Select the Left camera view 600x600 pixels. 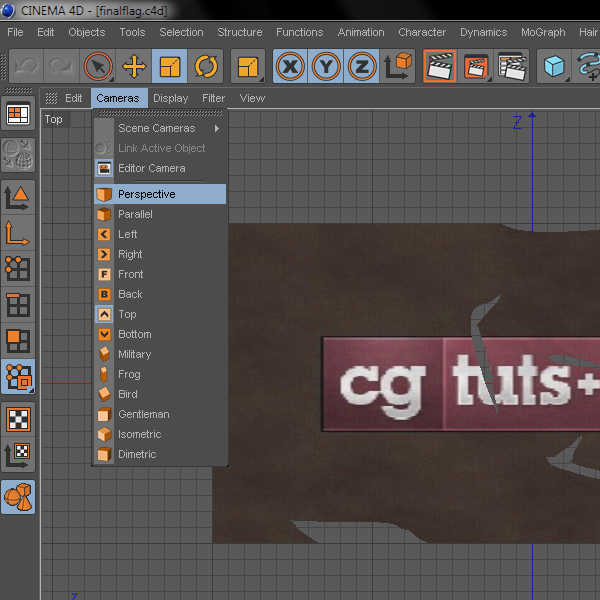160,234
